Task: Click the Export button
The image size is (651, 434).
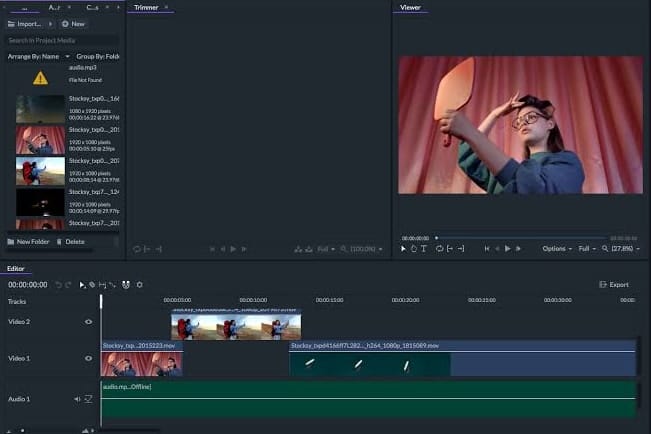Action: tap(614, 285)
